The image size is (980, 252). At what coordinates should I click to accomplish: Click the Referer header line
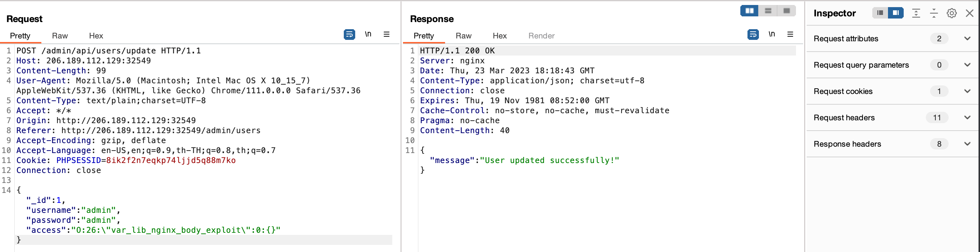138,130
